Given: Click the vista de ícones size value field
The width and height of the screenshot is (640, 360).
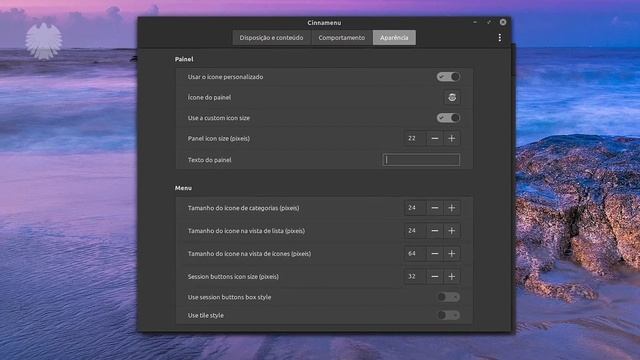Looking at the screenshot, I should pos(415,253).
